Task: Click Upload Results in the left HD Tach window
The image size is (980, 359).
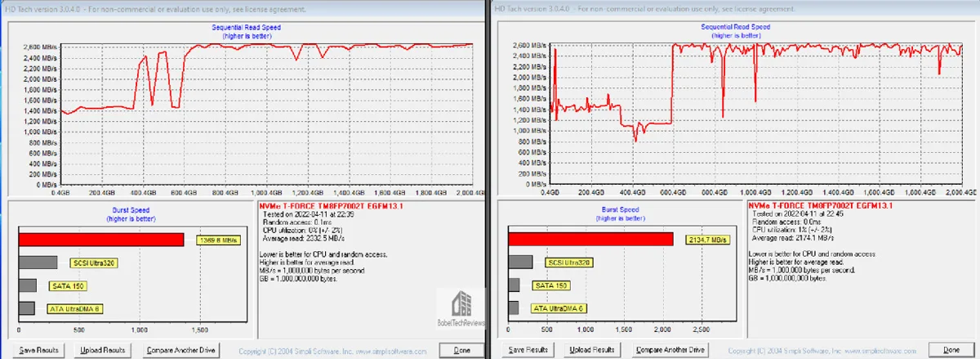Action: tap(102, 350)
